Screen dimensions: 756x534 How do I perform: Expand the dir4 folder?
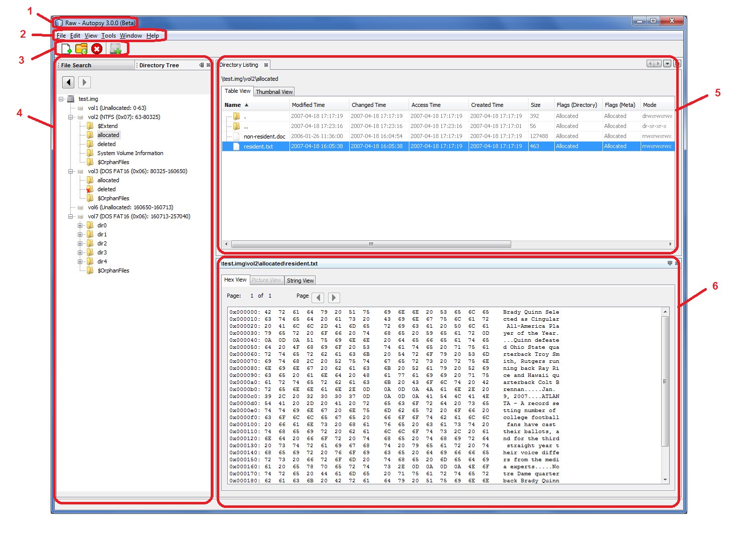pos(80,261)
